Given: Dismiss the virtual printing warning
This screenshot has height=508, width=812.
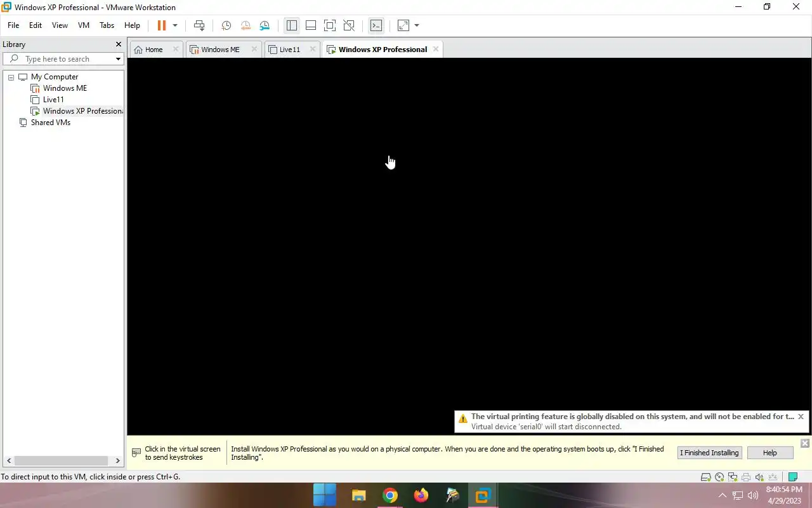Looking at the screenshot, I should point(801,417).
